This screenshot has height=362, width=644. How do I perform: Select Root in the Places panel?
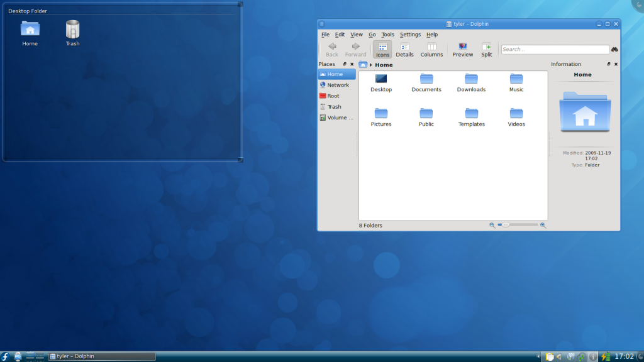pyautogui.click(x=333, y=96)
